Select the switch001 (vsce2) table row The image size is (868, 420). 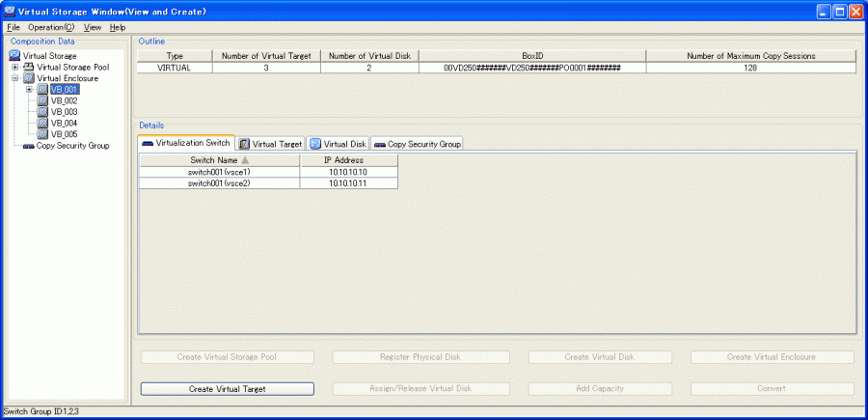click(219, 182)
